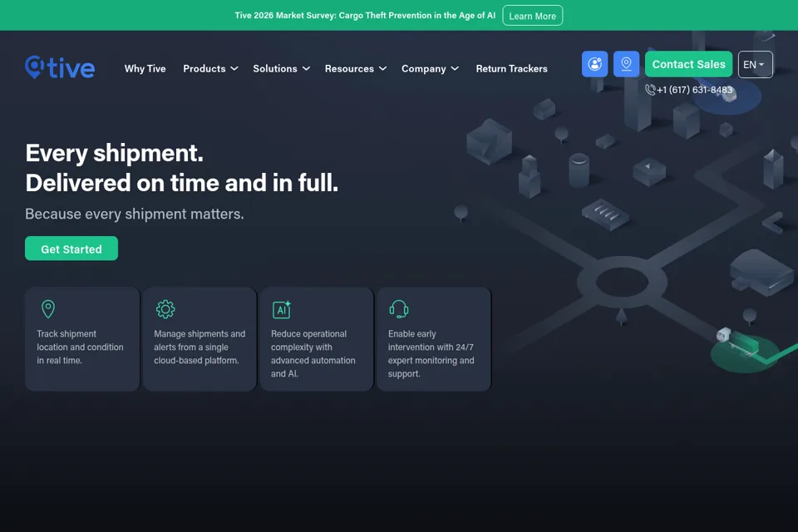Expand the Products dropdown menu
798x532 pixels.
coord(210,69)
